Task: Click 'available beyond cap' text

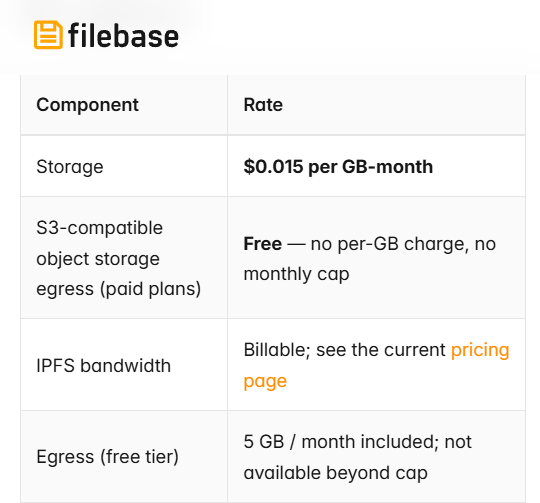Action: tap(336, 473)
